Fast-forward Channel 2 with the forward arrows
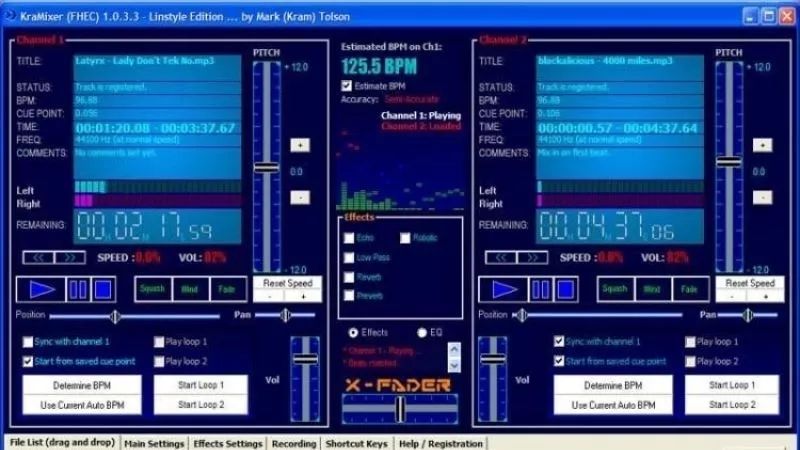The image size is (800, 450). click(532, 258)
